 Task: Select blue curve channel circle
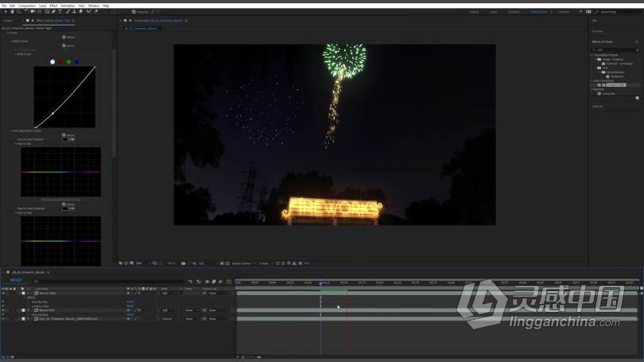click(77, 62)
